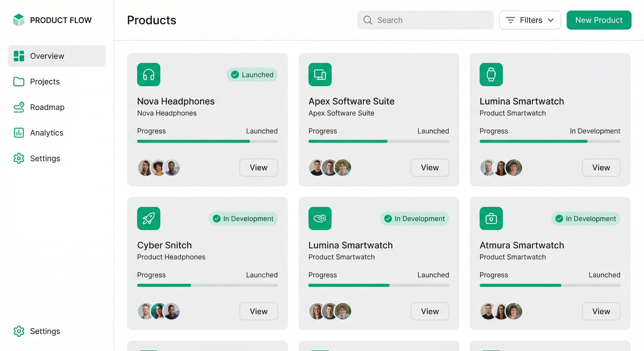Click the devices icon on Apex Software Suite
The width and height of the screenshot is (644, 351).
(320, 74)
